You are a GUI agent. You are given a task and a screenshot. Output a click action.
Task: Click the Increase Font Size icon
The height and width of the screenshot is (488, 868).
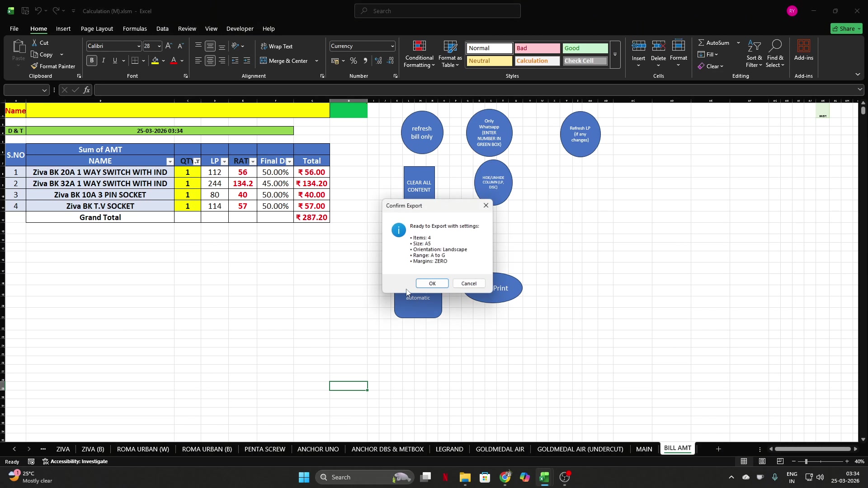click(169, 46)
